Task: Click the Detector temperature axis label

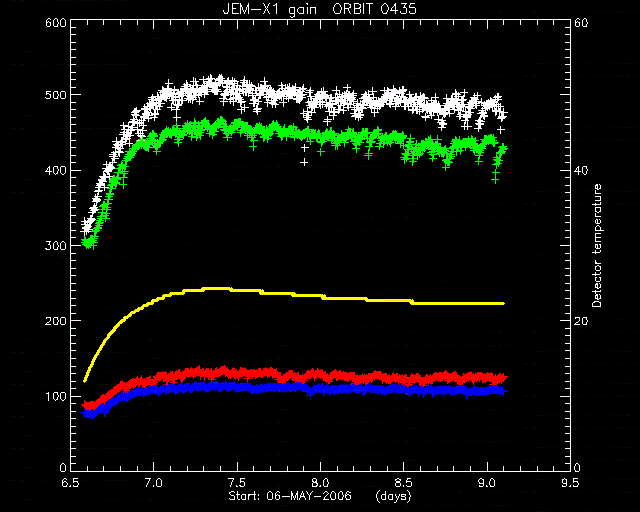Action: pos(597,245)
